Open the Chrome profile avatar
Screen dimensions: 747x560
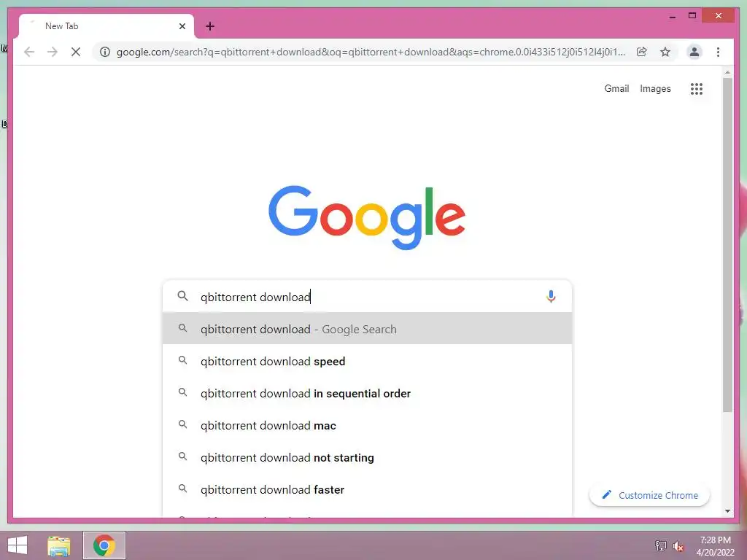(694, 52)
